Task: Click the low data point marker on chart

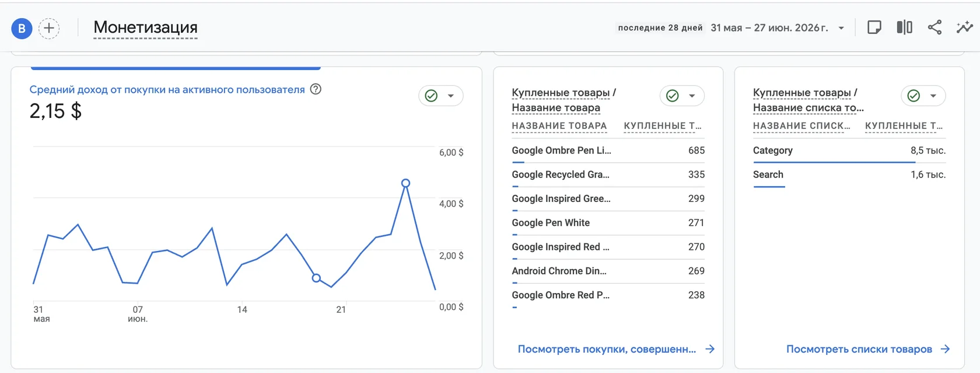Action: 316,278
